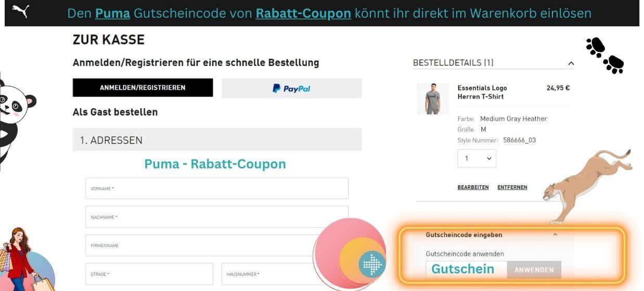Click the Anmelden/Registrieren button

coord(143,88)
